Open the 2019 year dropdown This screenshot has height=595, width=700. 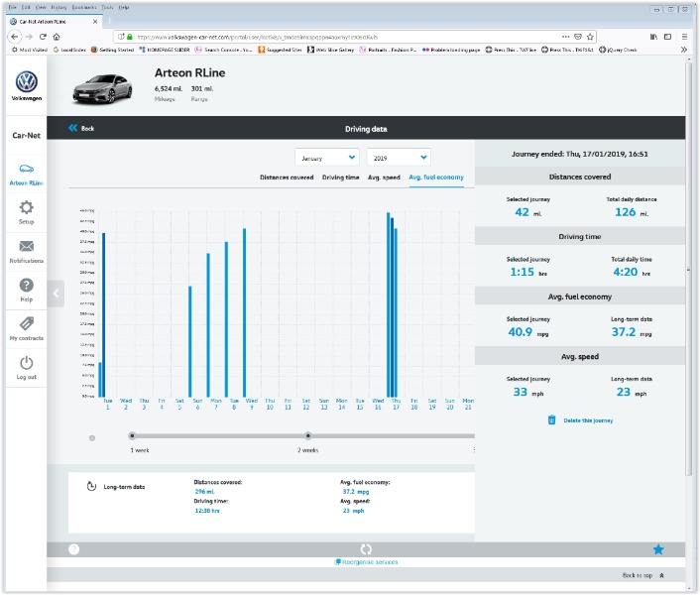coord(399,157)
